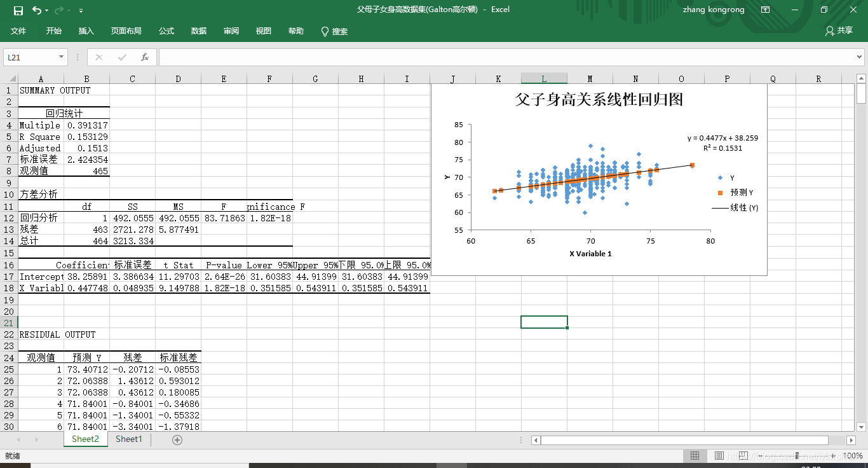Click the next sheet navigation arrow
This screenshot has width=868, height=468.
tap(36, 440)
